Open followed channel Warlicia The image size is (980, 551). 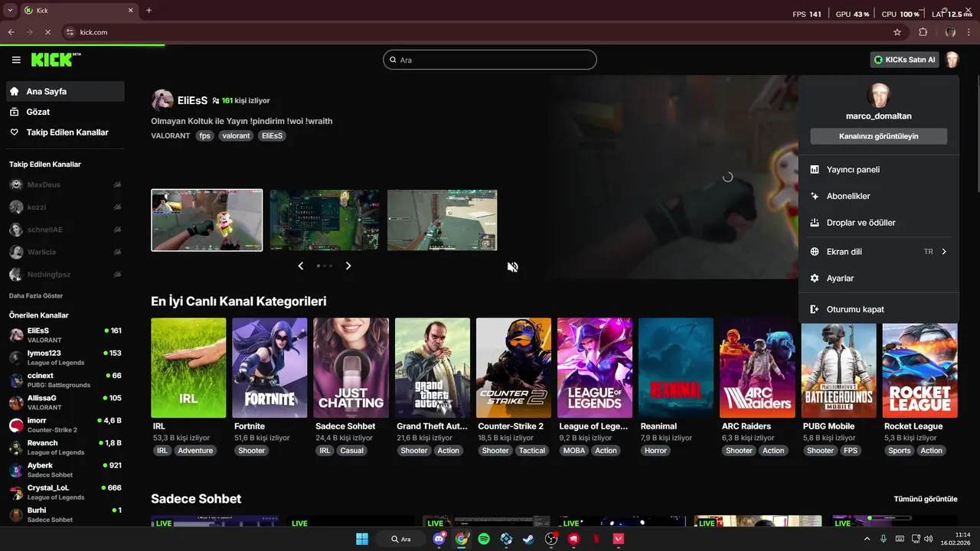[65, 252]
